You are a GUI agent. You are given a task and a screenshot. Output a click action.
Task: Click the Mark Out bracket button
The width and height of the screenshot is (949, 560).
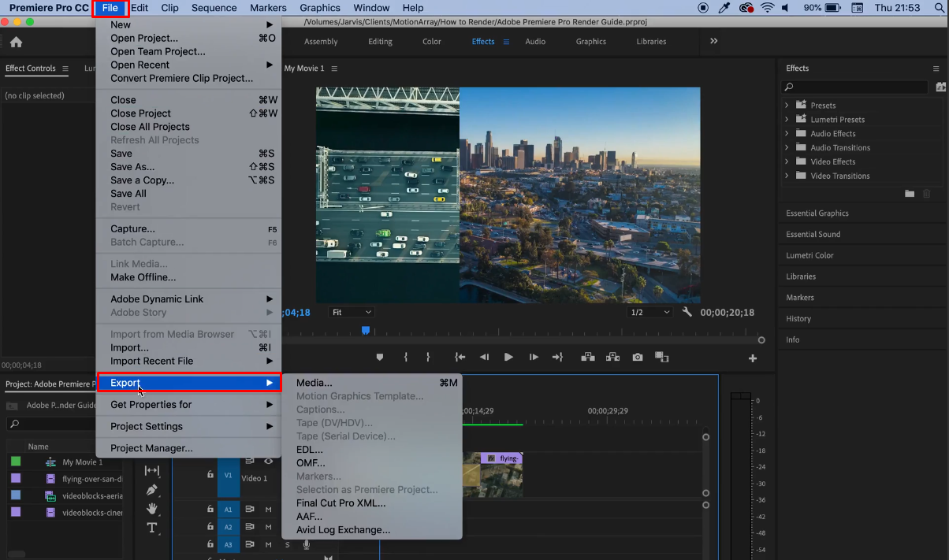[x=428, y=357]
